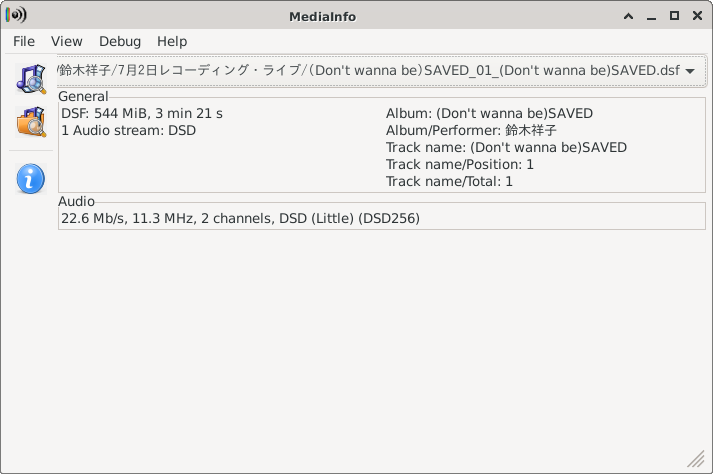Select the "Track name/Total: 1" line
This screenshot has height=474, width=713.
point(449,181)
